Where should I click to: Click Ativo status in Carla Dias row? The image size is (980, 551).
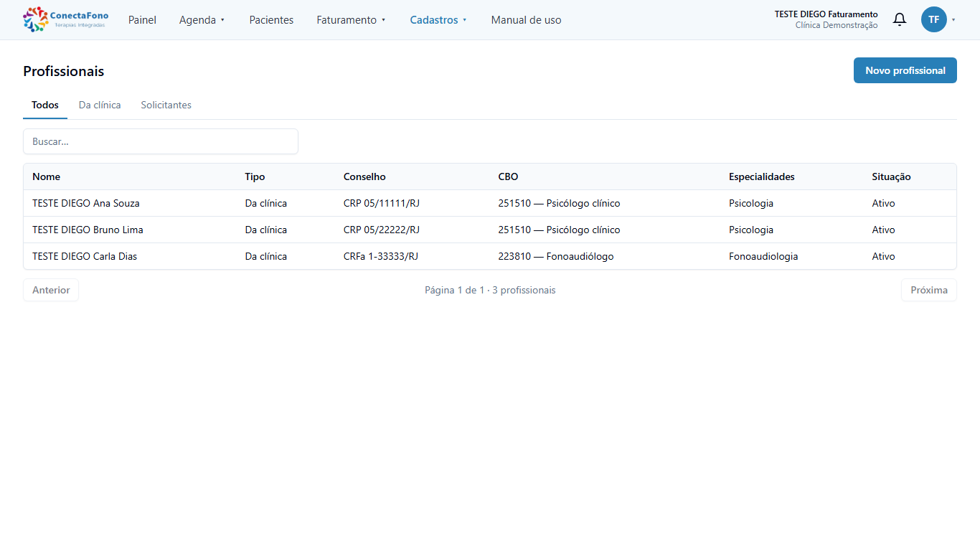[x=884, y=256]
